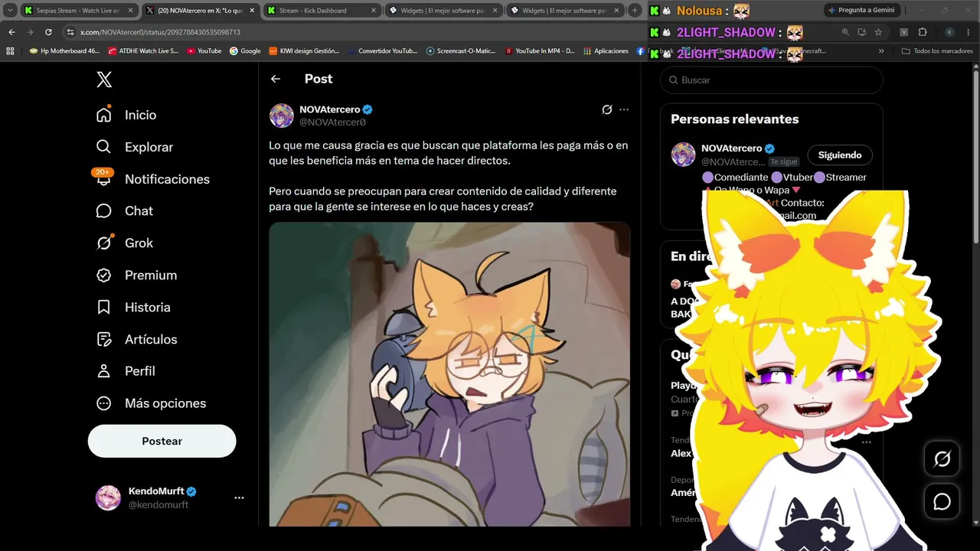Show more bookmarks with the chevron overflow
The height and width of the screenshot is (551, 980).
[x=881, y=51]
